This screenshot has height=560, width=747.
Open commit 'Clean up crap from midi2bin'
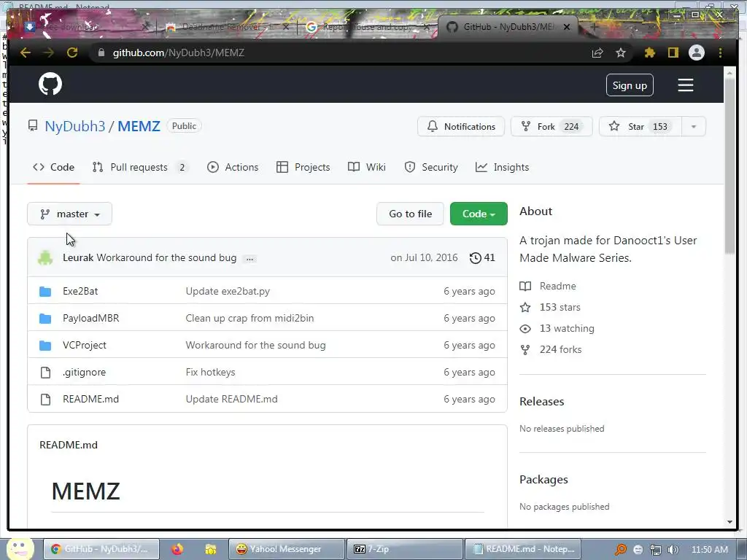click(x=249, y=319)
